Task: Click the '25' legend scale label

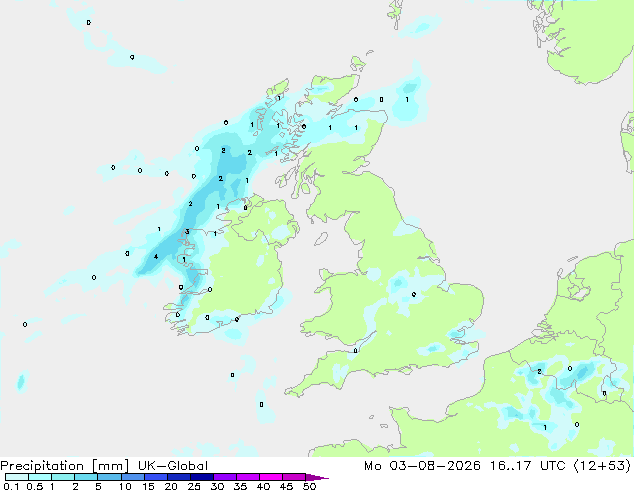Action: coord(194,486)
